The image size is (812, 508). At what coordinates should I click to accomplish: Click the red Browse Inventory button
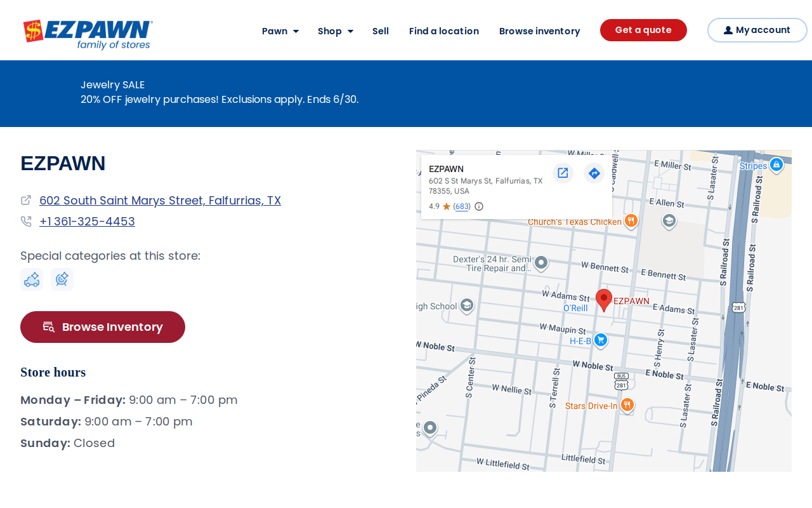tap(103, 327)
